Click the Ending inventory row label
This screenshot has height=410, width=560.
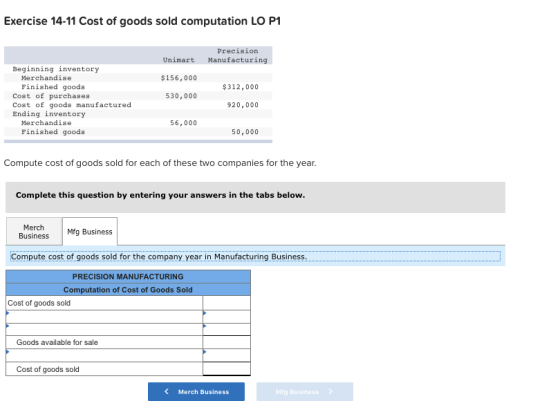(49, 114)
